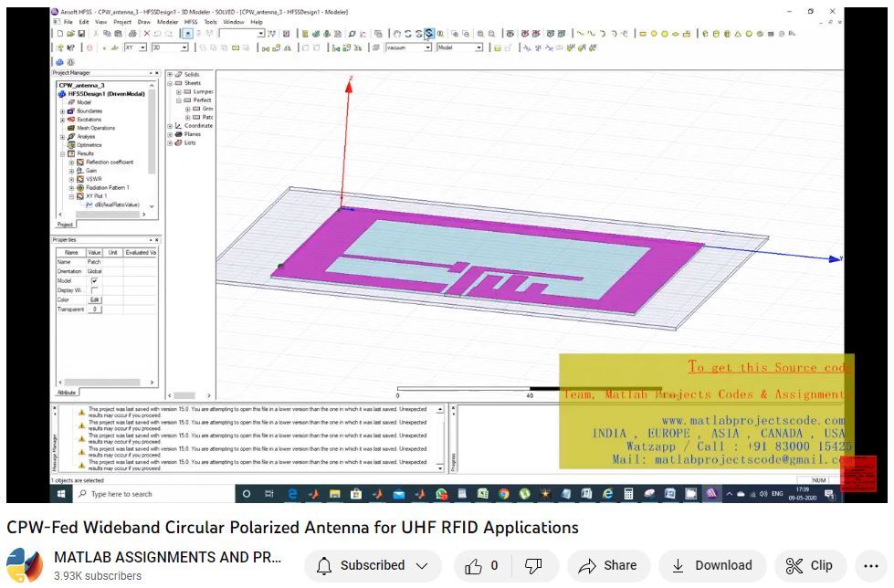
Task: Open the vacuum material dropdown
Action: click(x=426, y=47)
